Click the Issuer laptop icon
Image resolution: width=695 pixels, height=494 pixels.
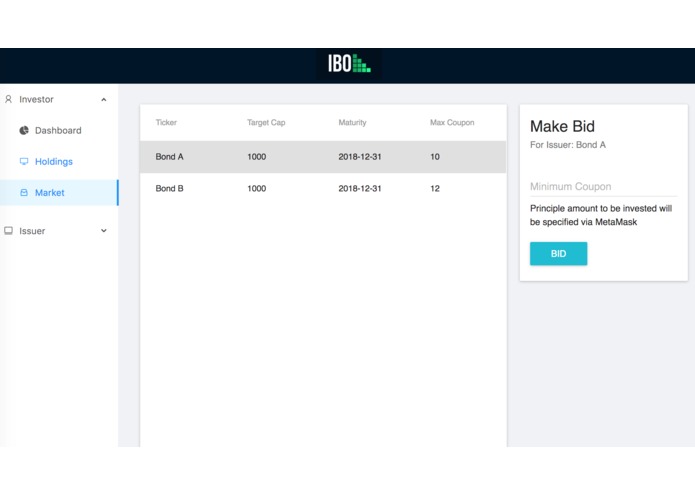point(8,230)
